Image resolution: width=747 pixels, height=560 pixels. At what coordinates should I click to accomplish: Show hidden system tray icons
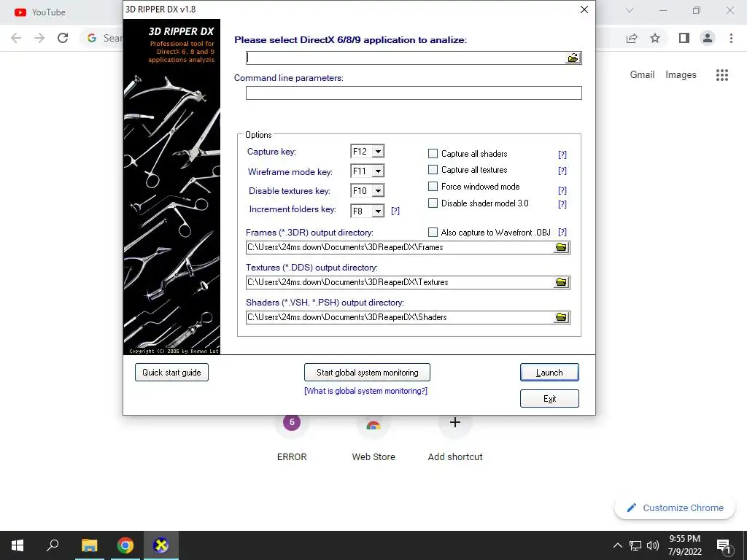(x=617, y=545)
